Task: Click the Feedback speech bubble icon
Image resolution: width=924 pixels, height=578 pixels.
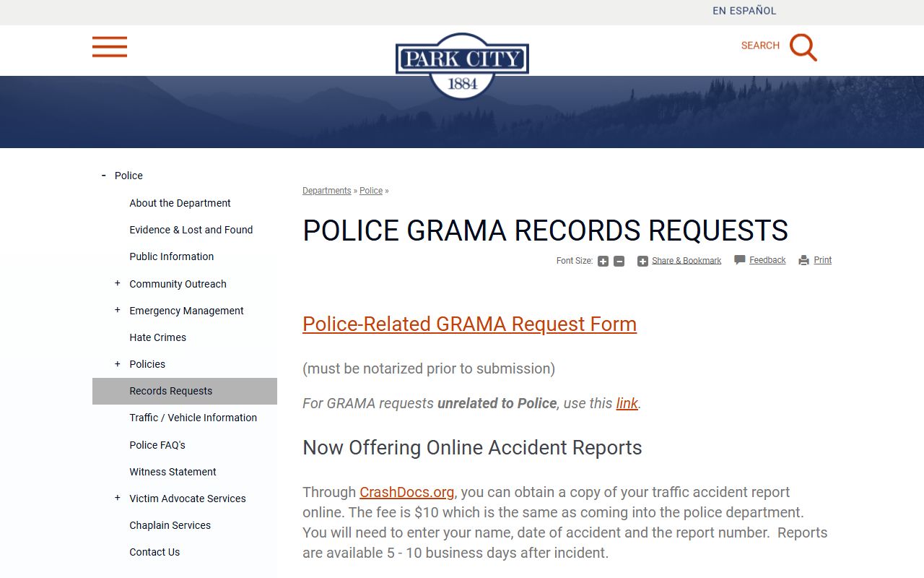Action: pos(740,260)
